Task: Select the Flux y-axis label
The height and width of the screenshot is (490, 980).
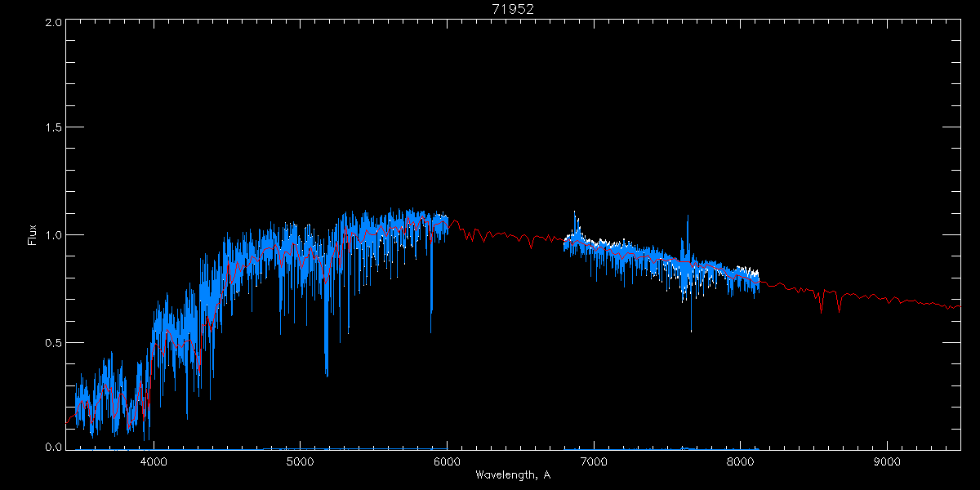Action: 33,235
